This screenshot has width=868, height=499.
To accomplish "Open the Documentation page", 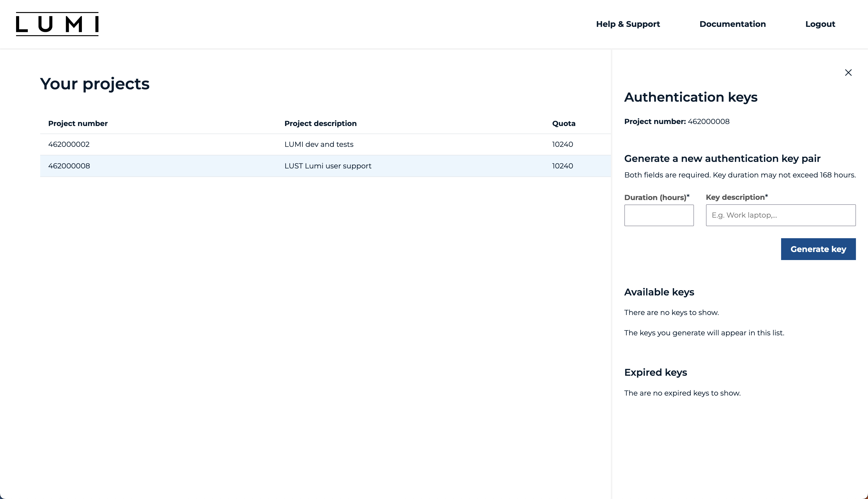I will pyautogui.click(x=733, y=24).
